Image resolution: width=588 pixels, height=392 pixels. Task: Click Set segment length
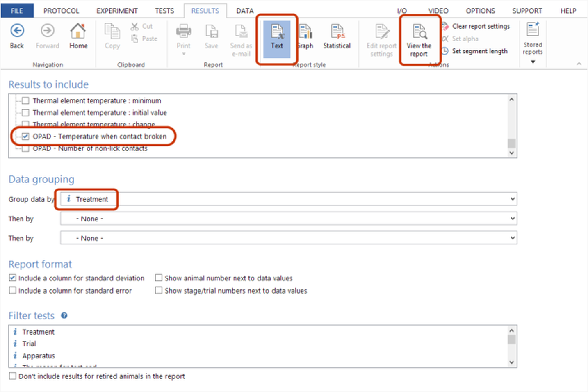479,51
